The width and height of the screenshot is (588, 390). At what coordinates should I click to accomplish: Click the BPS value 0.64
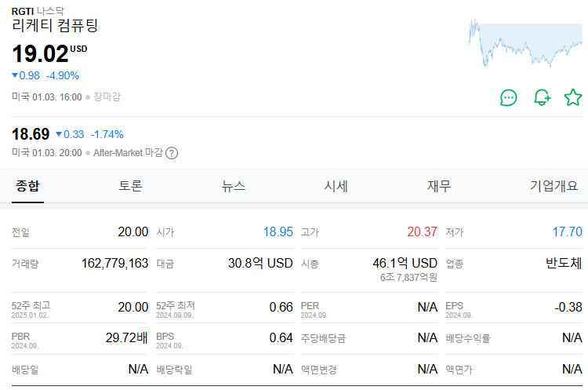(281, 338)
